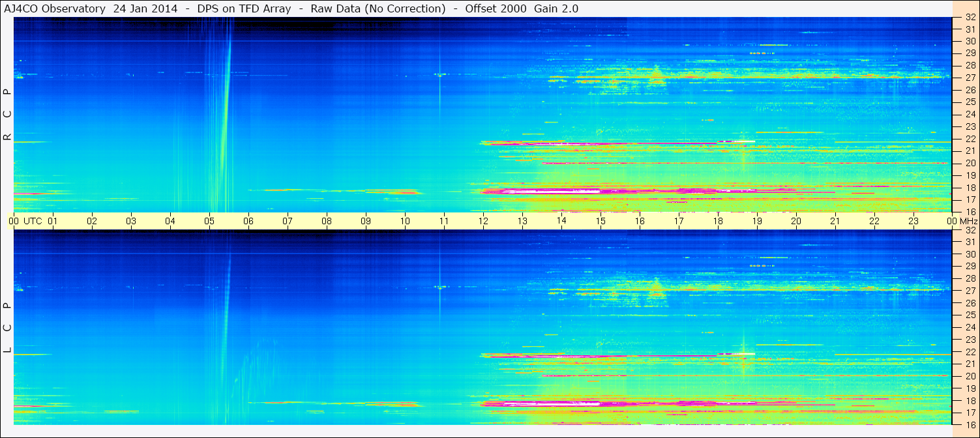
Task: Click "DPS on TFD Array" in the header
Action: click(x=245, y=8)
